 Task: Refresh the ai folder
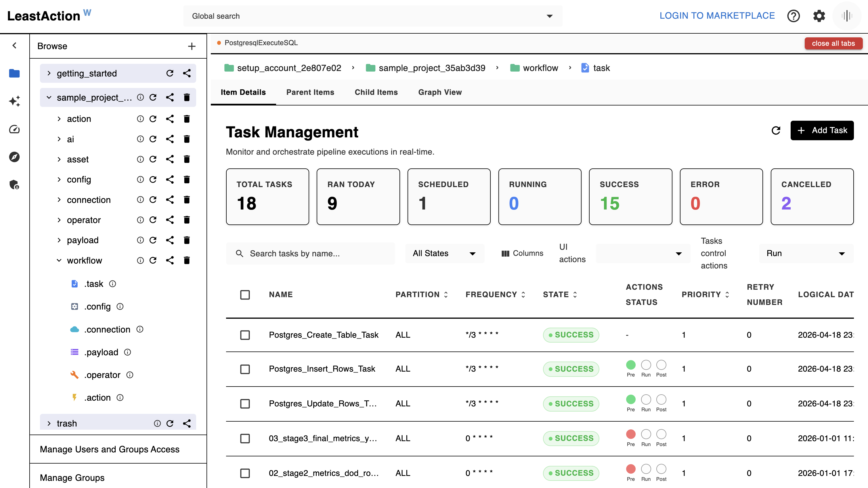coord(153,139)
